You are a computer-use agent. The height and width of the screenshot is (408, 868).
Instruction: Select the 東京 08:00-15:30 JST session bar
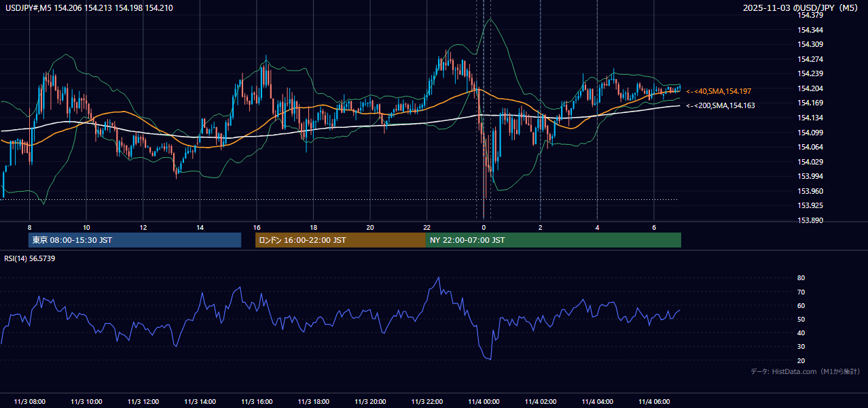pos(134,240)
